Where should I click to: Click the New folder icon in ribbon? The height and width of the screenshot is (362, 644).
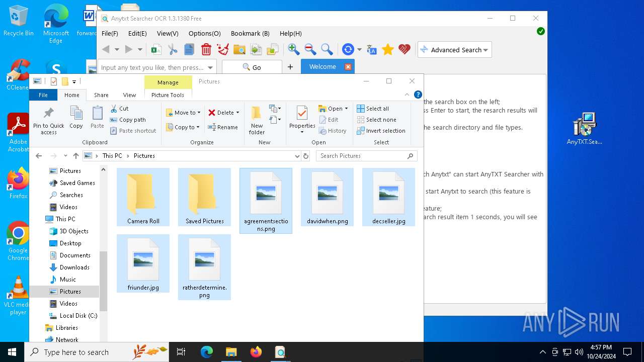[x=257, y=120]
